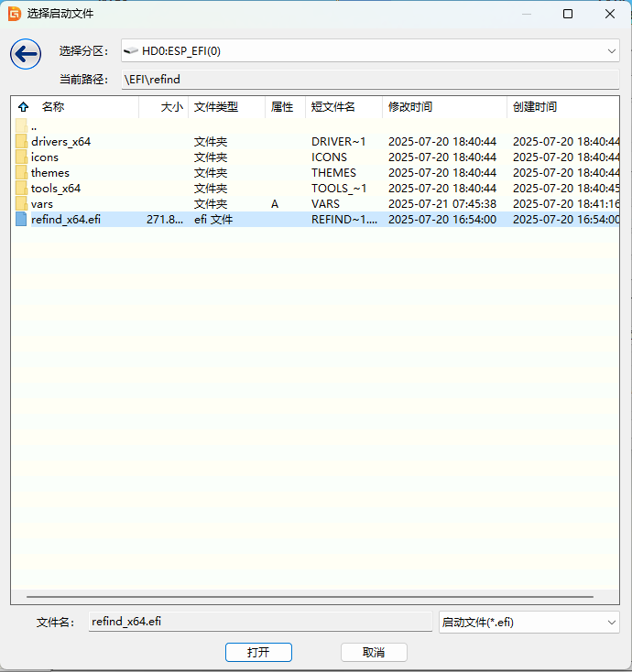This screenshot has height=672, width=632.
Task: Sort list by 修改时间 column header
Action: (410, 107)
